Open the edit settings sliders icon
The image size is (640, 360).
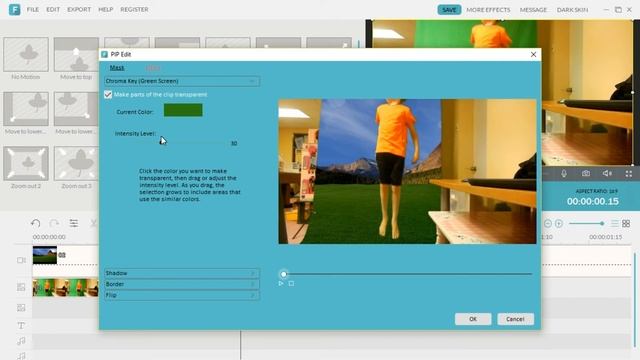[x=73, y=223]
